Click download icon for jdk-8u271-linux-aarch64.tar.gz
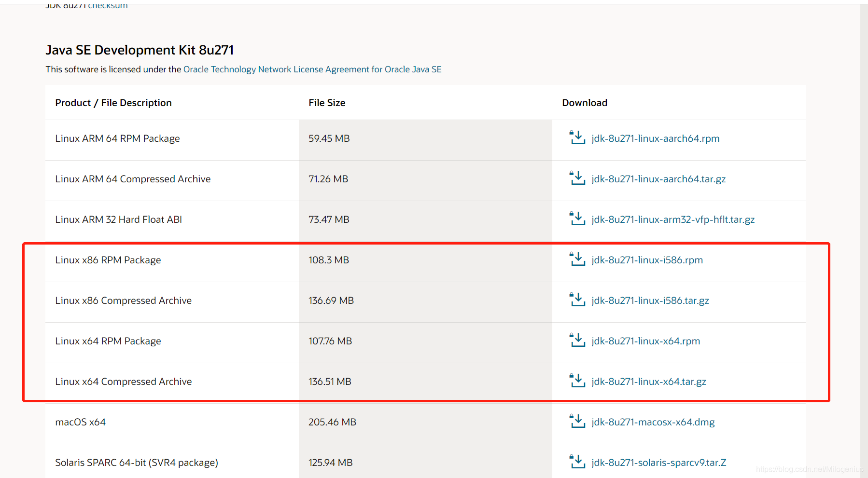 point(577,178)
